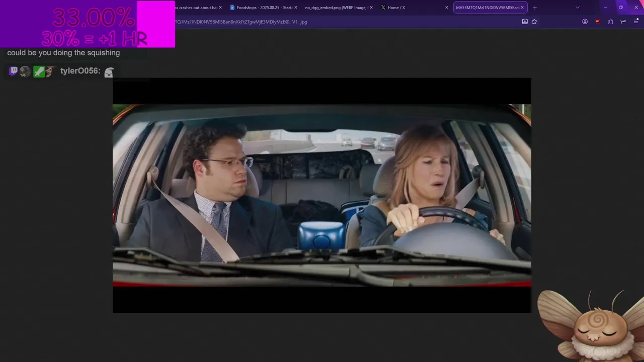Open the uBlock Origin extension icon
The width and height of the screenshot is (644, 362).
pyautogui.click(x=598, y=22)
